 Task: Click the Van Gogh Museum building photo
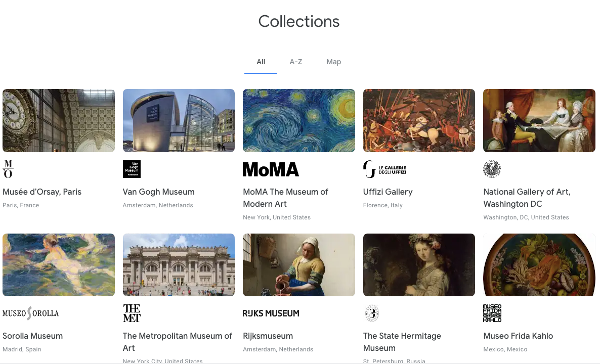point(179,120)
